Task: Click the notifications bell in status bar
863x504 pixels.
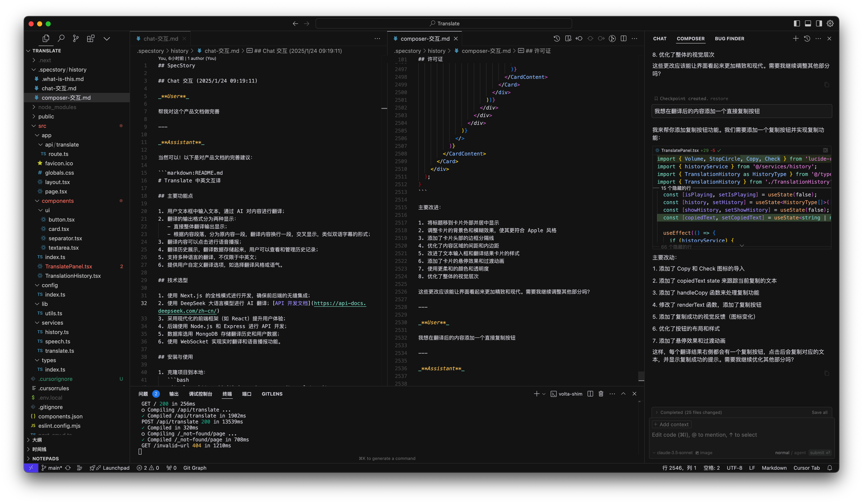Action: pyautogui.click(x=830, y=468)
